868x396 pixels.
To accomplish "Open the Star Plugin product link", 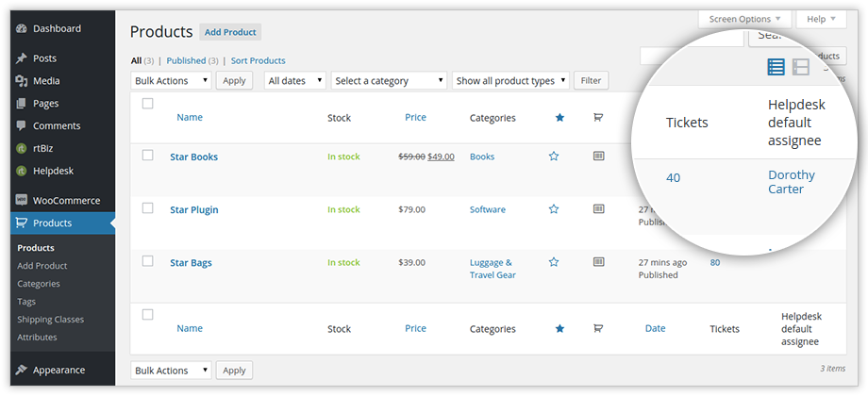I will 193,209.
